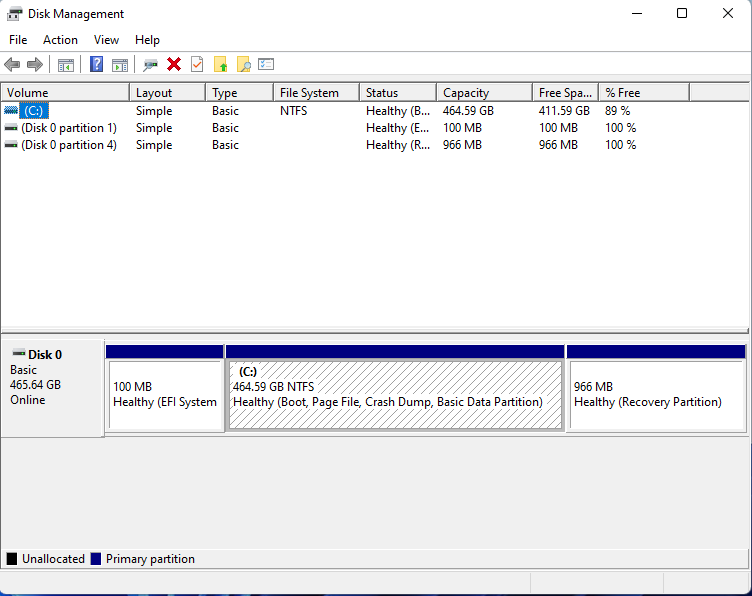Image resolution: width=752 pixels, height=596 pixels.
Task: Click the black Unallocated legend swatch
Action: click(x=12, y=559)
